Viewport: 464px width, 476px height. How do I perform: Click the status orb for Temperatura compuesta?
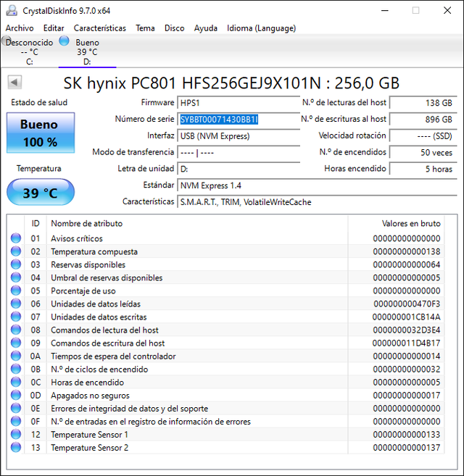[16, 251]
